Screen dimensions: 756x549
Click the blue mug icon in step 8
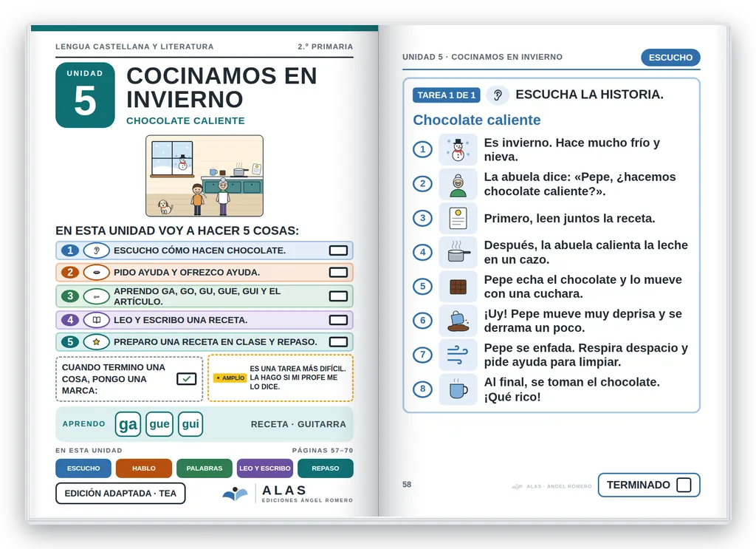(458, 389)
